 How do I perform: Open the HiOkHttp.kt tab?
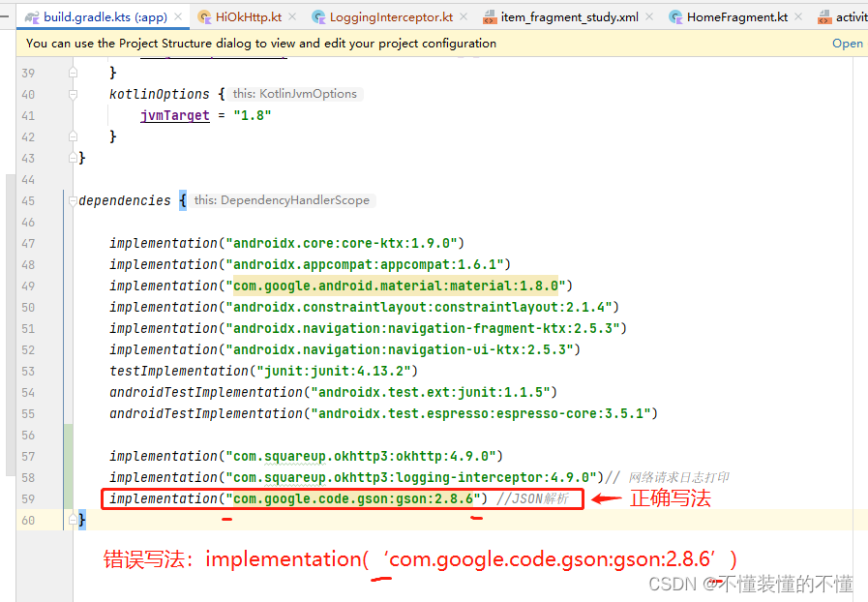click(249, 17)
